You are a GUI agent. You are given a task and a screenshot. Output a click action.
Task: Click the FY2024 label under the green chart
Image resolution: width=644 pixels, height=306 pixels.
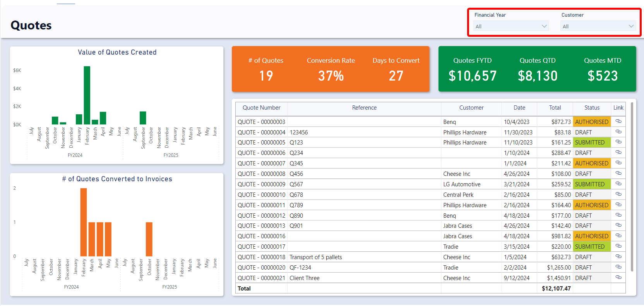(75, 155)
